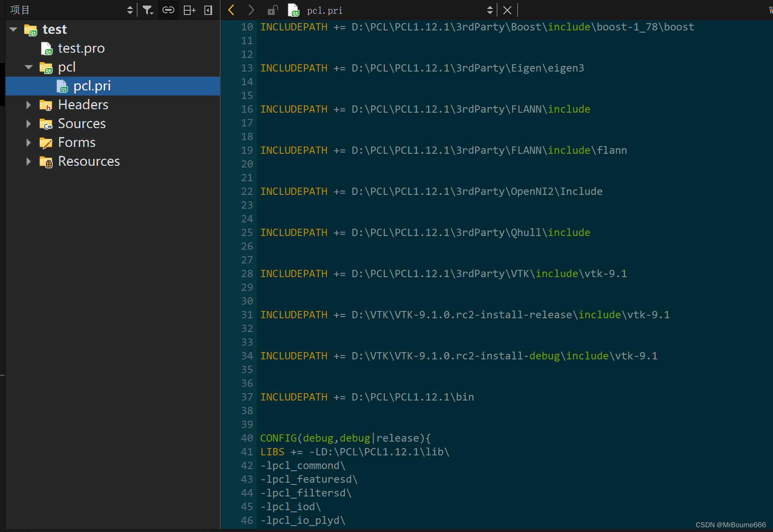Screen dimensions: 773x532
Task: Select the Forms label in tree
Action: click(77, 143)
